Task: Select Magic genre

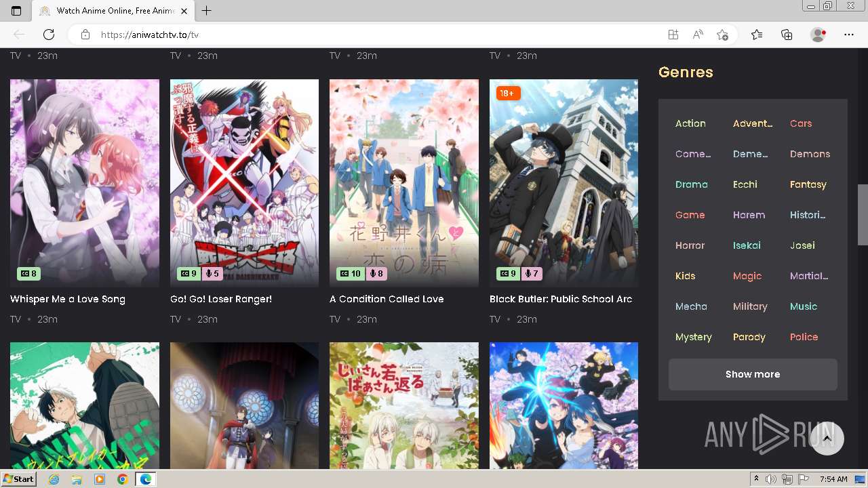Action: (747, 276)
